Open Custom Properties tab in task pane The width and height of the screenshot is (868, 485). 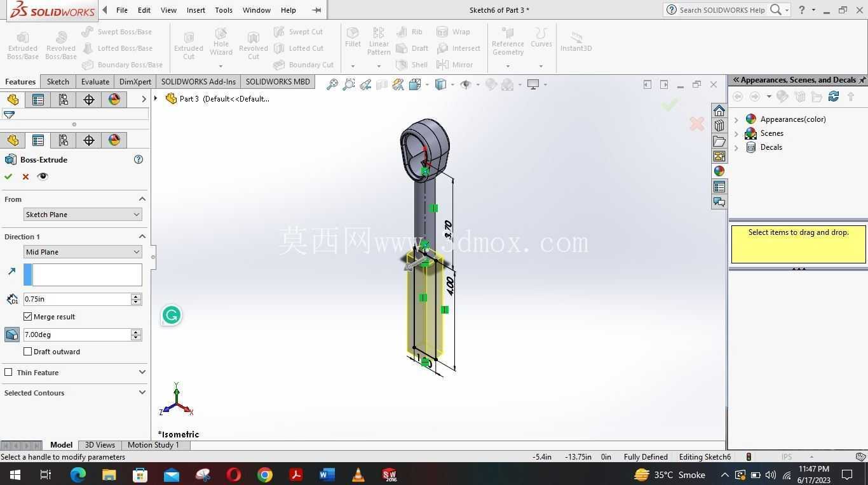[719, 187]
